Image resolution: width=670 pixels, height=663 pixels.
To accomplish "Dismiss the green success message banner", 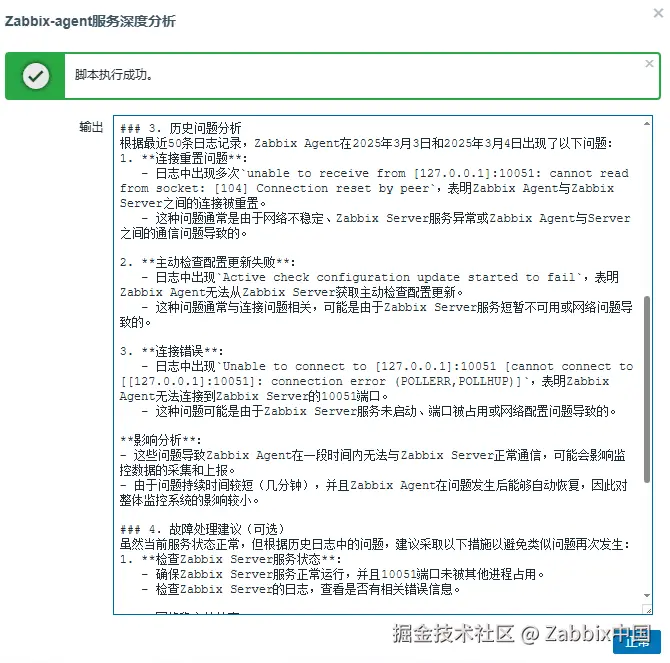I will pyautogui.click(x=649, y=64).
